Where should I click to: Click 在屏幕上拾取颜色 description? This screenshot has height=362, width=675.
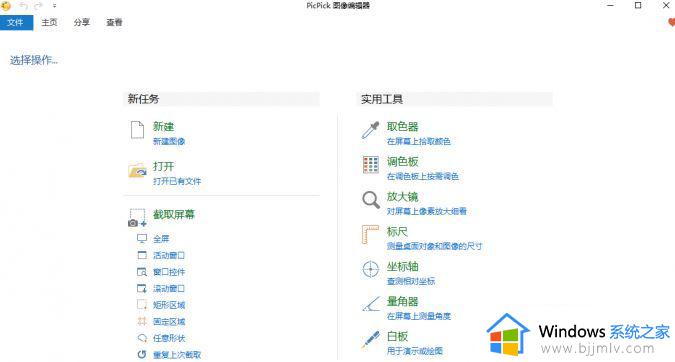(x=418, y=141)
